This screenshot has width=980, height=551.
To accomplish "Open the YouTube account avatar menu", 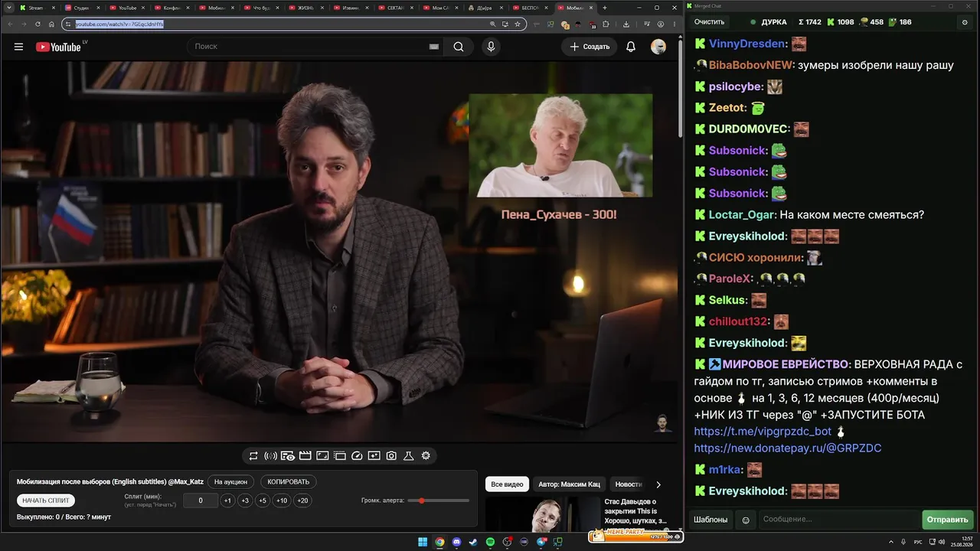I will [x=658, y=47].
